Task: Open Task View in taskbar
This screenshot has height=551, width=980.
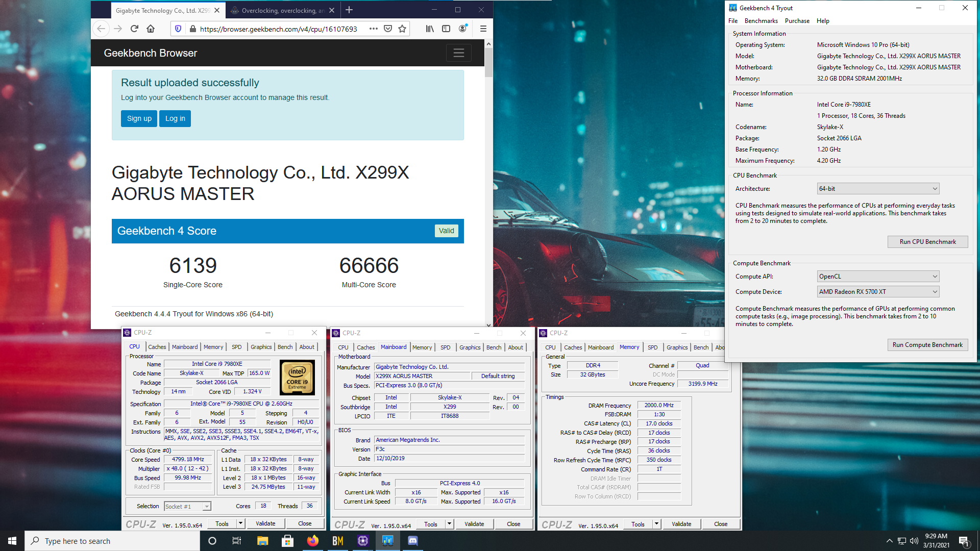Action: tap(237, 541)
